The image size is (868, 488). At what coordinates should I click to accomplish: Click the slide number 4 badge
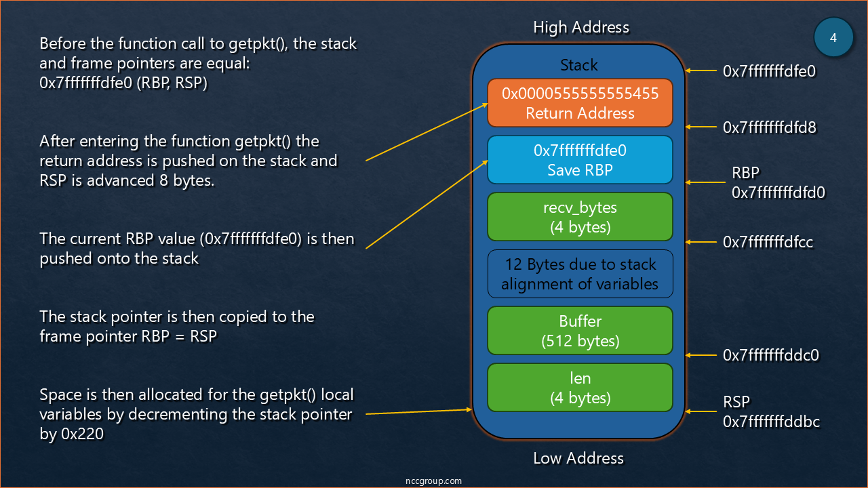coord(833,38)
